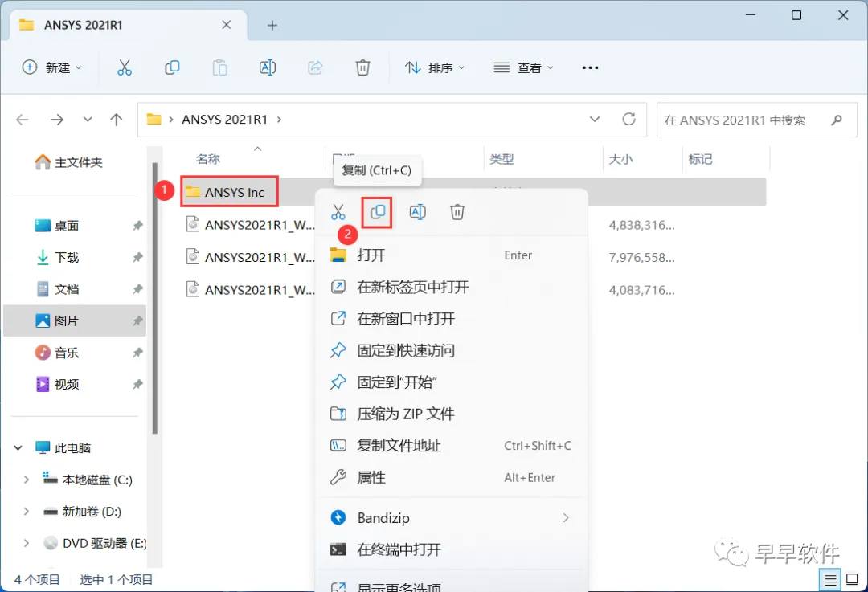Switch to large icons view in status bar
Image resolution: width=868 pixels, height=592 pixels.
pyautogui.click(x=853, y=580)
